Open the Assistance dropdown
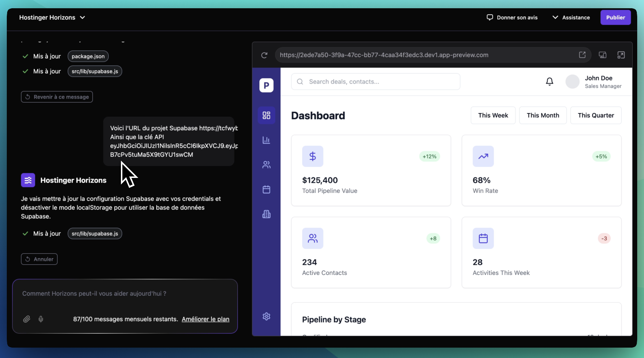This screenshot has height=358, width=644. pyautogui.click(x=571, y=17)
